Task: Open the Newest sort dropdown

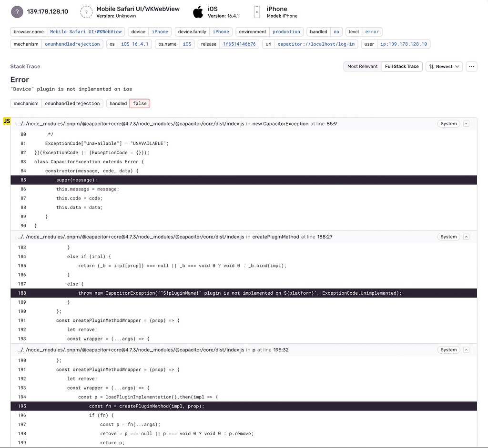Action: click(x=444, y=66)
